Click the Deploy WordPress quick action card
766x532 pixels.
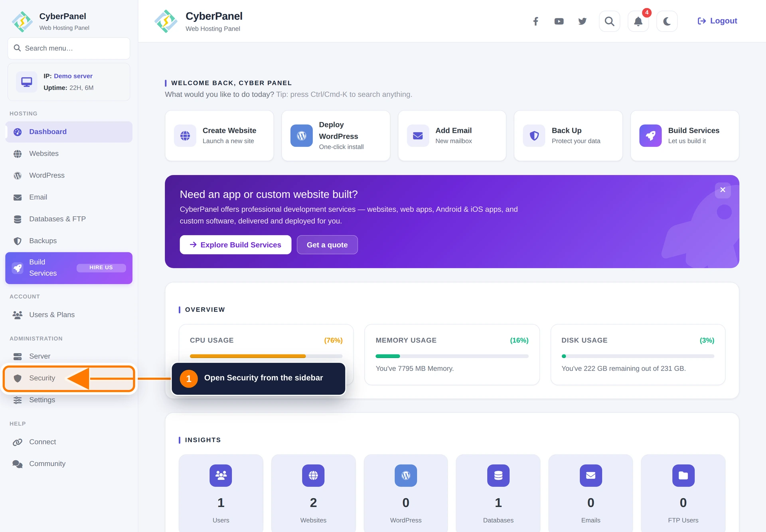coord(336,136)
